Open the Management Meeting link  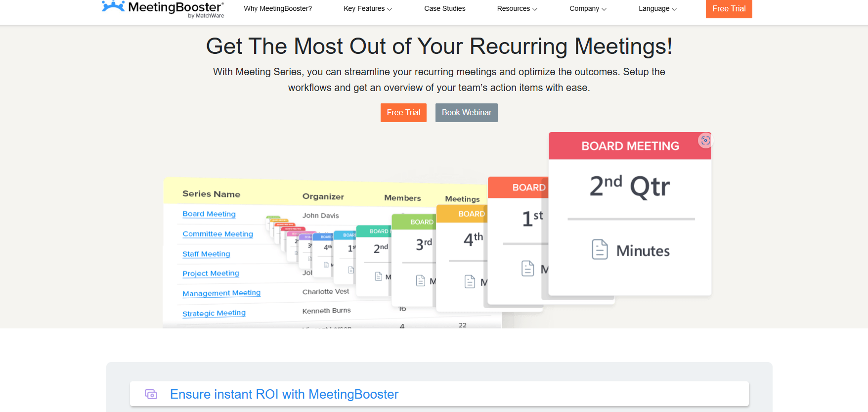[x=221, y=293]
